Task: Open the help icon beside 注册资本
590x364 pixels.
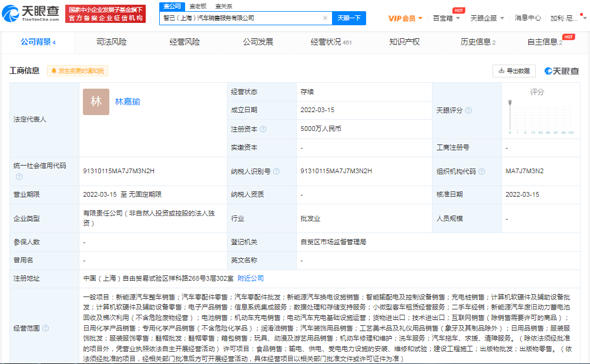Action: 263,129
